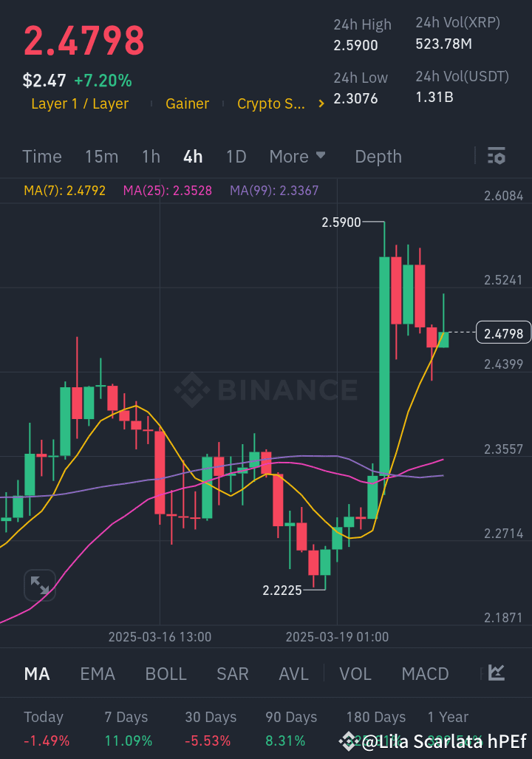Image resolution: width=532 pixels, height=759 pixels.
Task: Expand the chart to fullscreen
Action: pyautogui.click(x=40, y=585)
